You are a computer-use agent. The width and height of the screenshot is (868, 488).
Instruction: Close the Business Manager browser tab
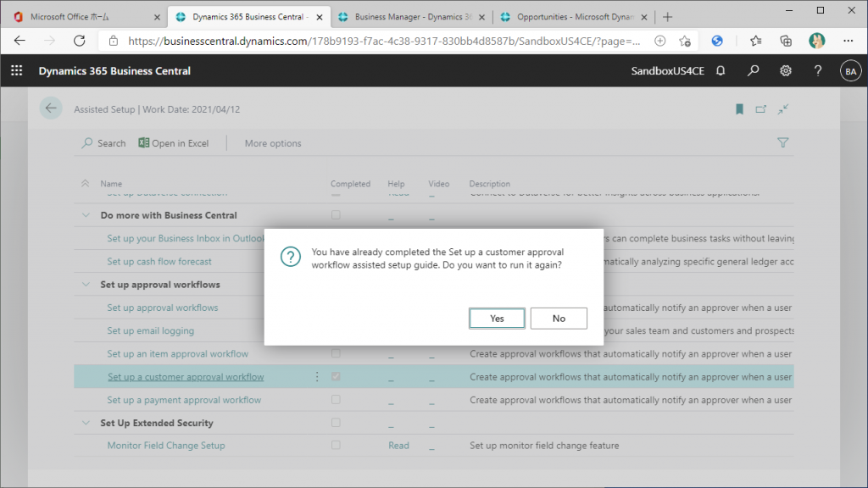point(481,17)
